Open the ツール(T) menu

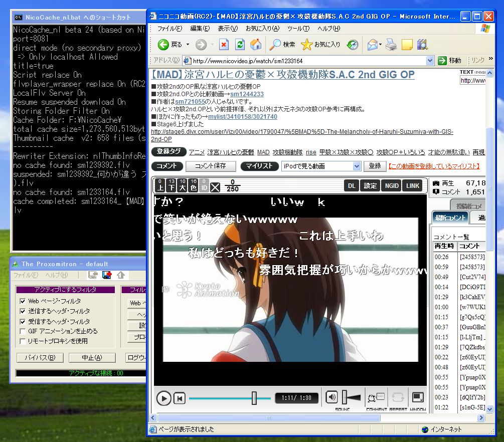click(x=298, y=29)
